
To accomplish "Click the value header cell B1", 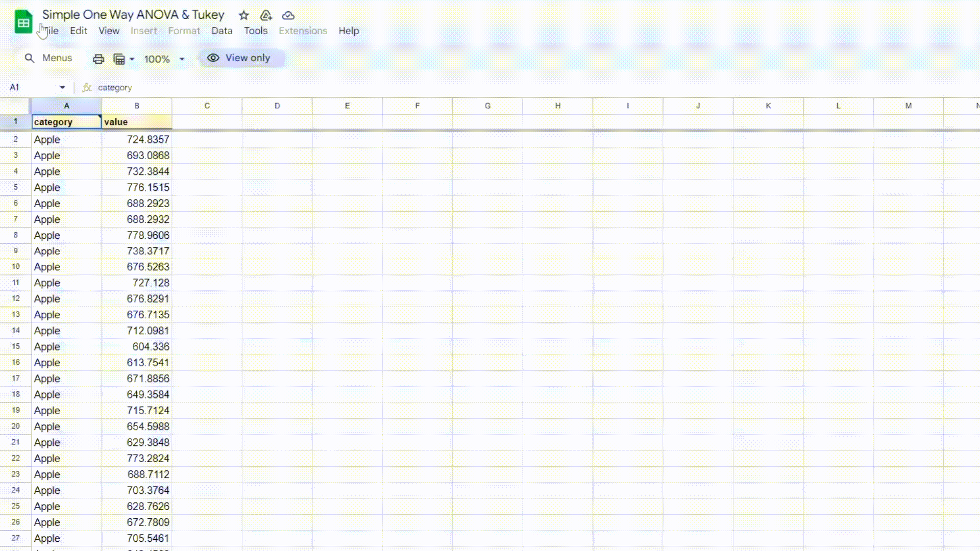I will [x=137, y=122].
